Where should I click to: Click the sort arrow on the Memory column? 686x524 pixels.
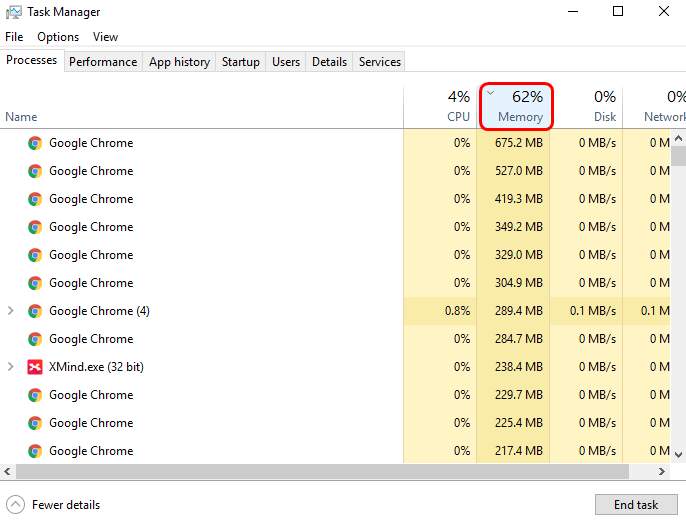click(491, 93)
